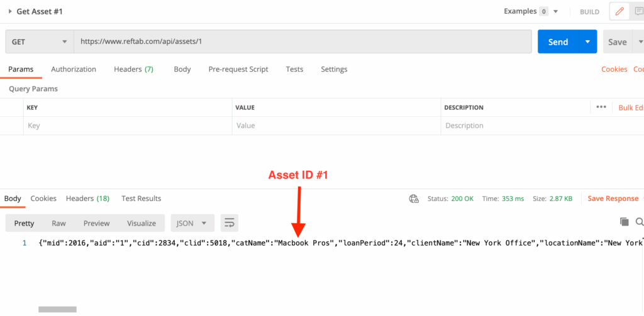The height and width of the screenshot is (316, 644).
Task: Open the GET method dropdown
Action: [39, 42]
